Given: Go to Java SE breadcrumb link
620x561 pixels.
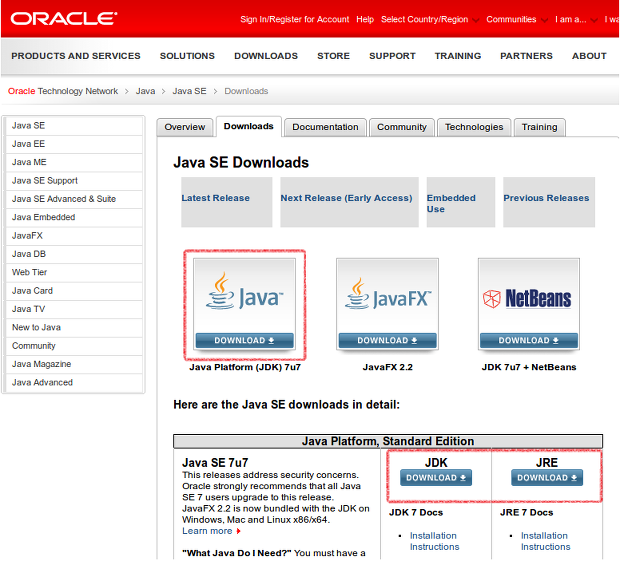Looking at the screenshot, I should 189,91.
